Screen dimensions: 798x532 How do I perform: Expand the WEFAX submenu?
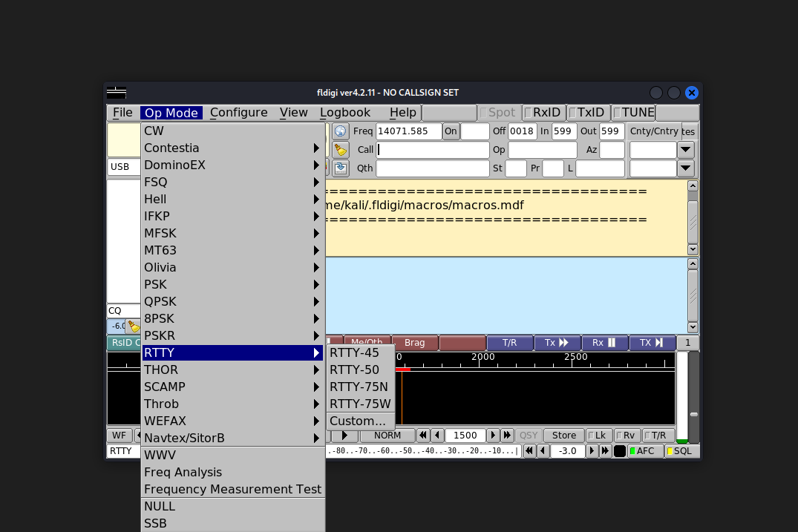tap(233, 421)
